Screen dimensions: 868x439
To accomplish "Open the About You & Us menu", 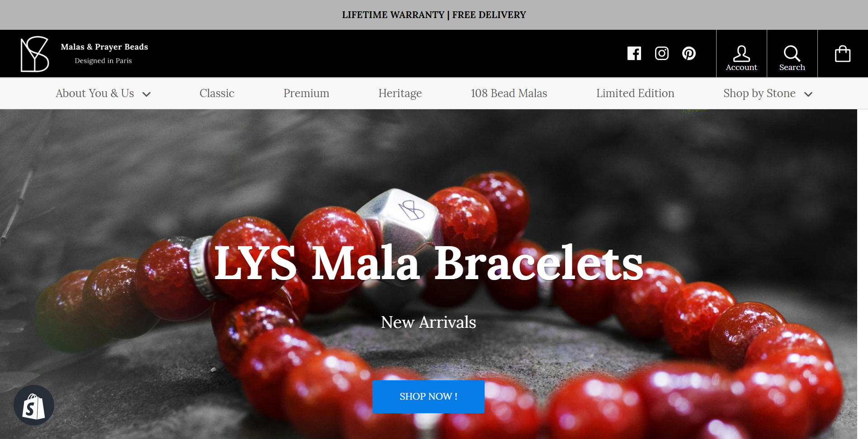I will [x=95, y=93].
